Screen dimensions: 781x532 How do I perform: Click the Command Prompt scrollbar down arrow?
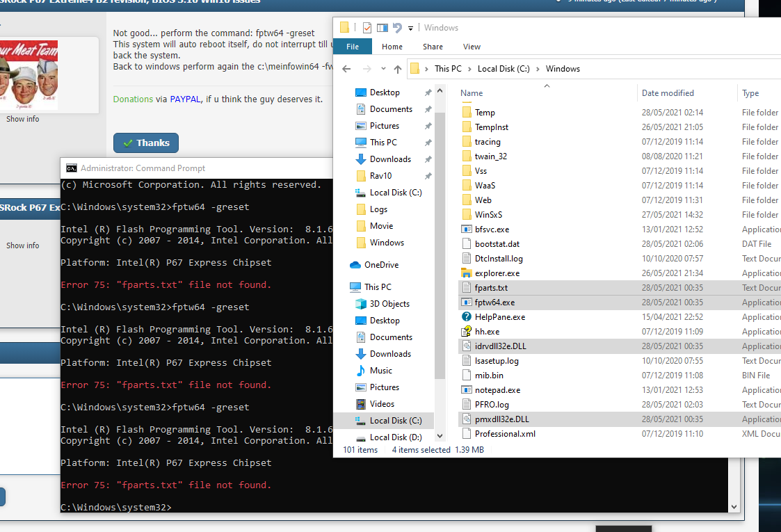coord(734,507)
